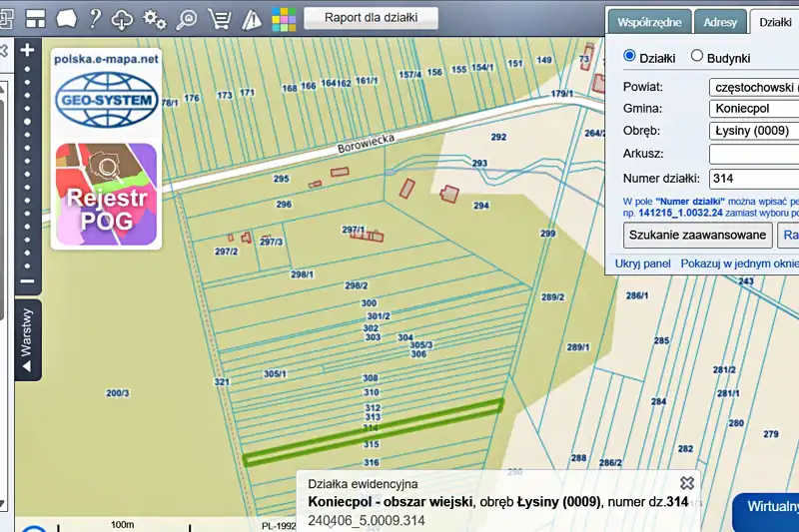Click the Raport dla działki button
This screenshot has height=532, width=799.
tap(371, 17)
